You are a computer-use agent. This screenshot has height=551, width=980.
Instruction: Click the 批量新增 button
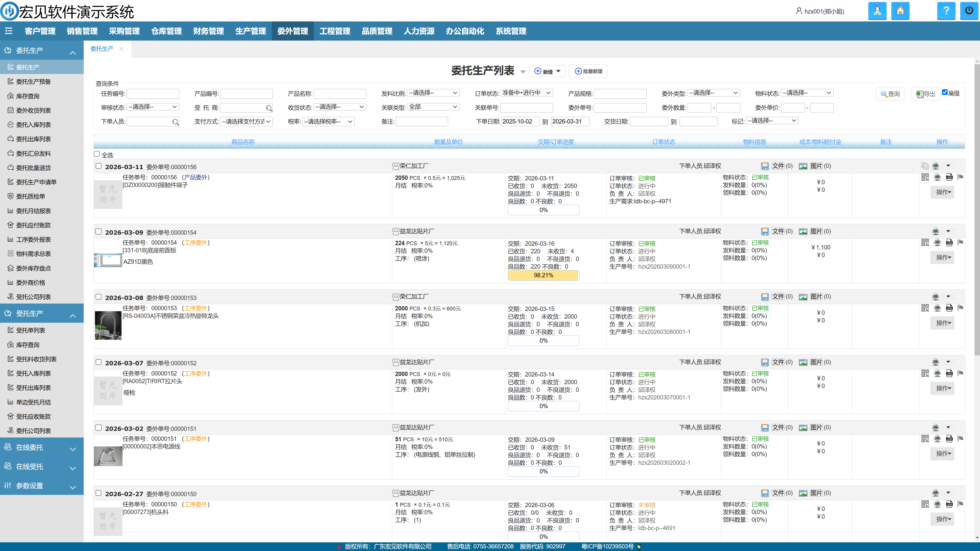point(588,71)
